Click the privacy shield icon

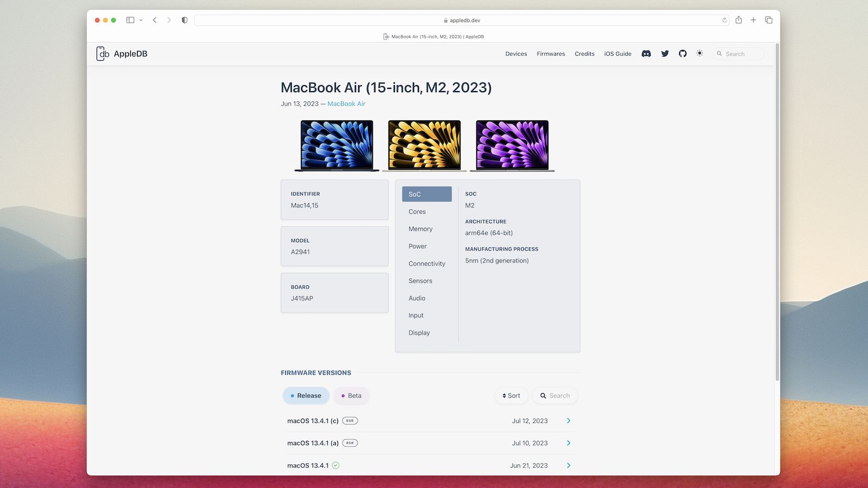184,20
